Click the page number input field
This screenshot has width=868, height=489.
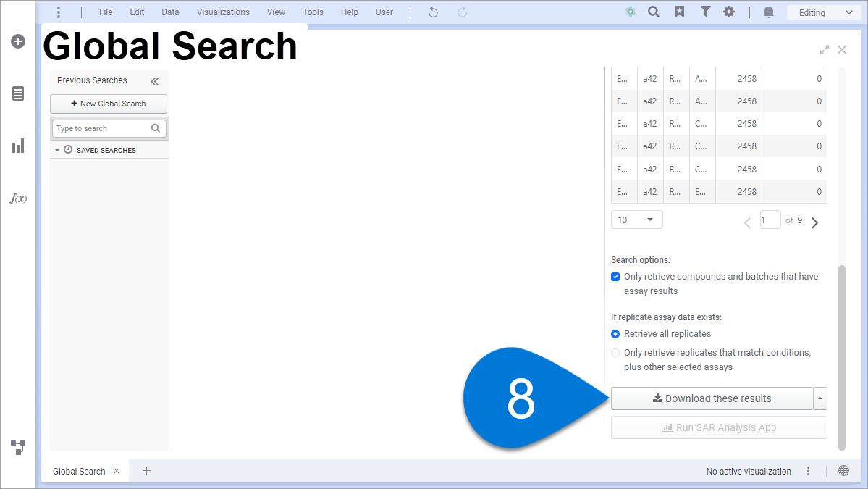coord(770,220)
